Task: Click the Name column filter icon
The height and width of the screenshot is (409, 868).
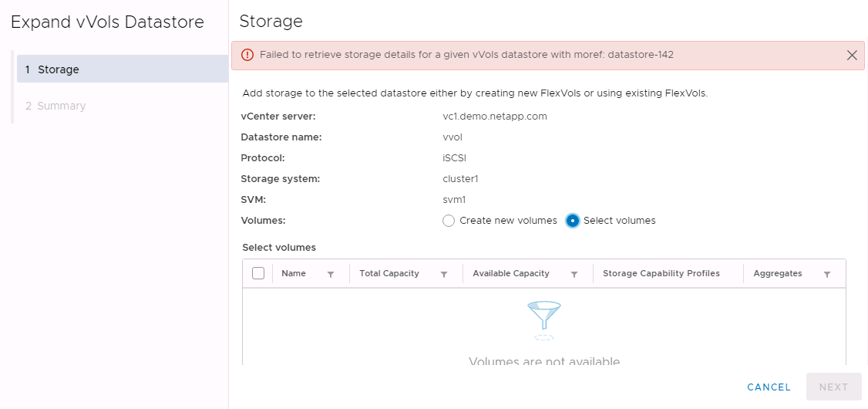Action: [x=331, y=274]
